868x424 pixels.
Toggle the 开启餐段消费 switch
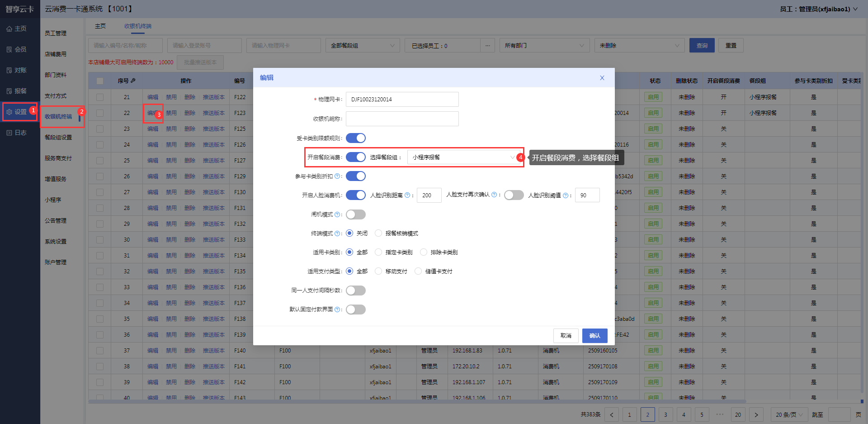click(x=355, y=157)
